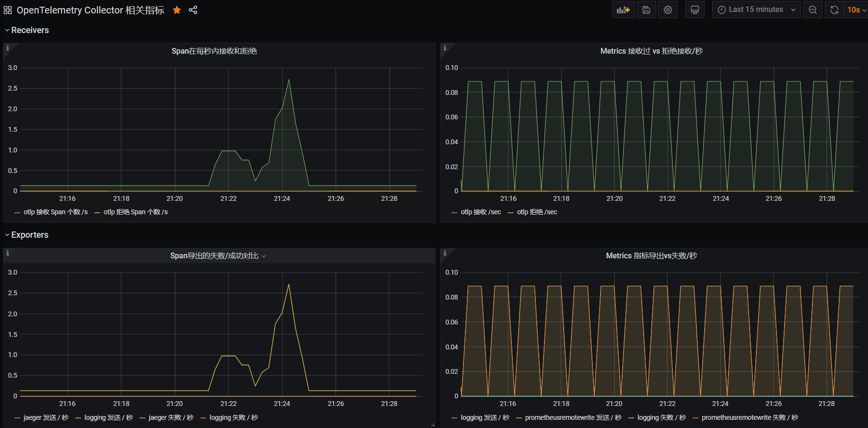868x428 pixels.
Task: Click the OpenTelemetry Collector 相关指标 dashboard title
Action: [x=91, y=10]
